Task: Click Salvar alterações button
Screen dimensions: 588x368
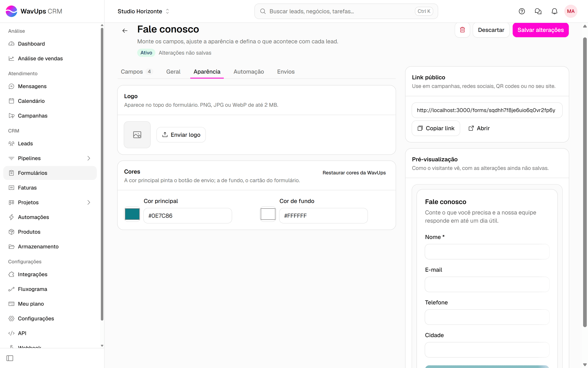Action: [540, 30]
